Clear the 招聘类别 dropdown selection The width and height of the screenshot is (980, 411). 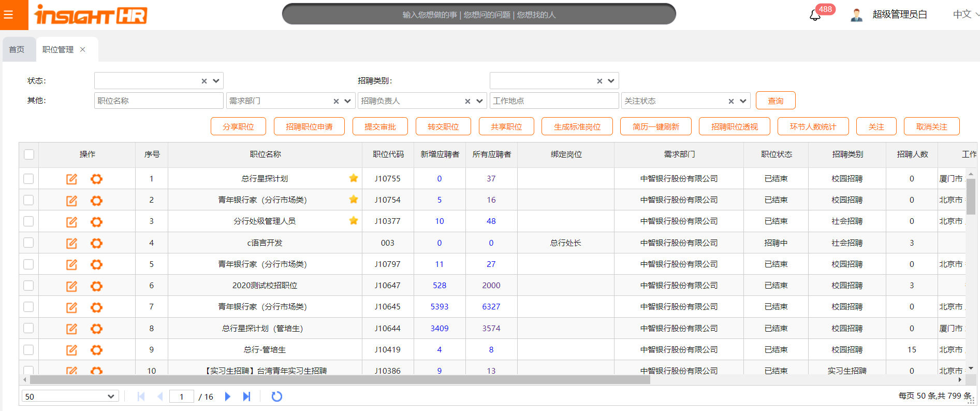599,81
